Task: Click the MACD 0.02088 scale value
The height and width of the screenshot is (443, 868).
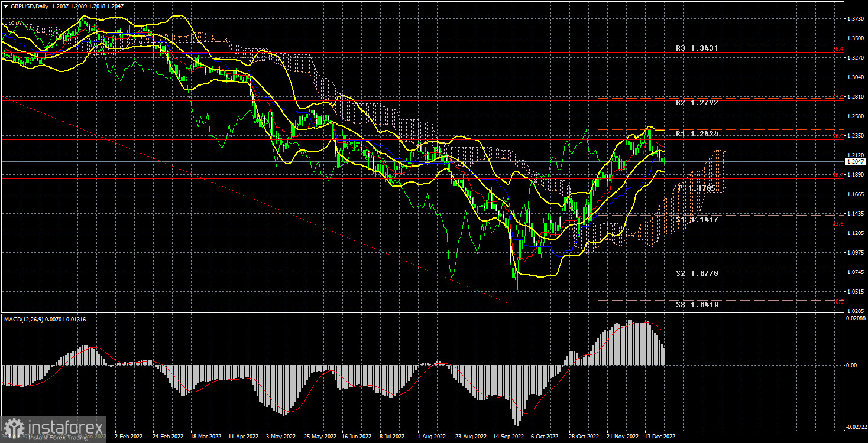Action: tap(856, 319)
